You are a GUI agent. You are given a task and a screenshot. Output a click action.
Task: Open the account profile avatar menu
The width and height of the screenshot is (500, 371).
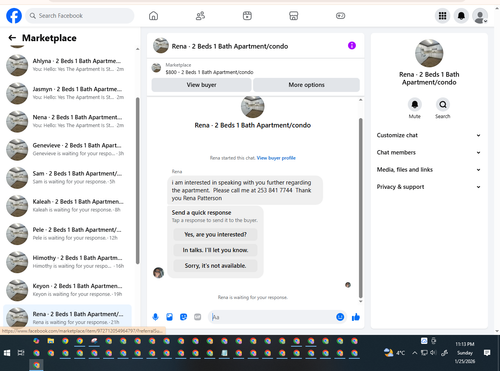[x=480, y=16]
